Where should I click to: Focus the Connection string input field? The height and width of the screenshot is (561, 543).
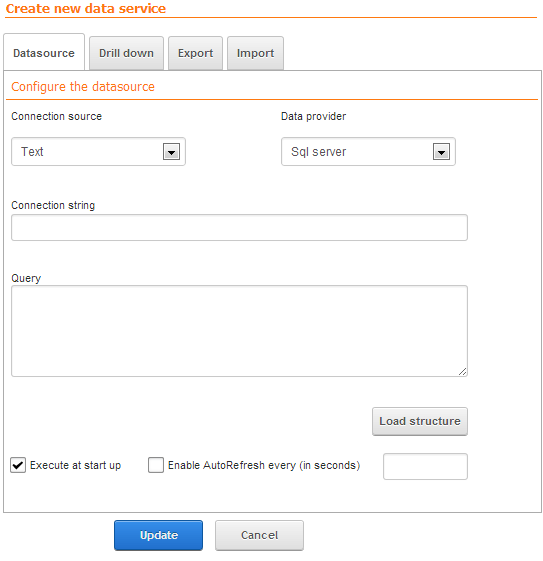coord(239,228)
